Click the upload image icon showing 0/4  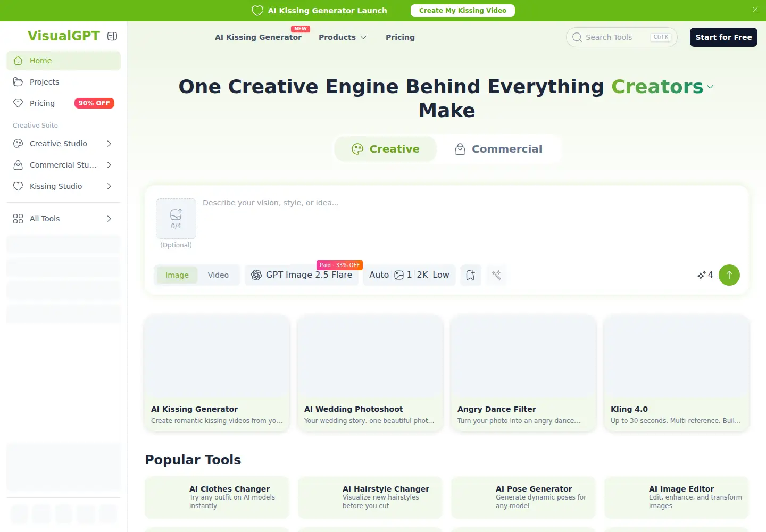176,219
